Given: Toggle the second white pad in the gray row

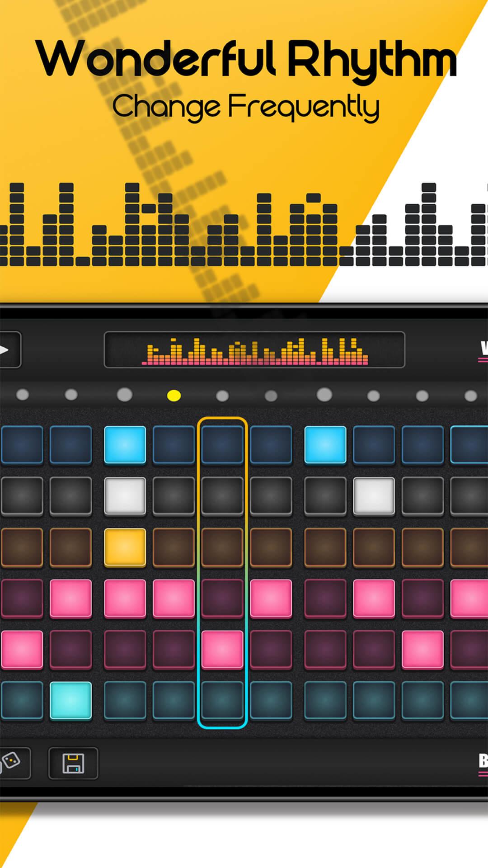Looking at the screenshot, I should pyautogui.click(x=374, y=496).
